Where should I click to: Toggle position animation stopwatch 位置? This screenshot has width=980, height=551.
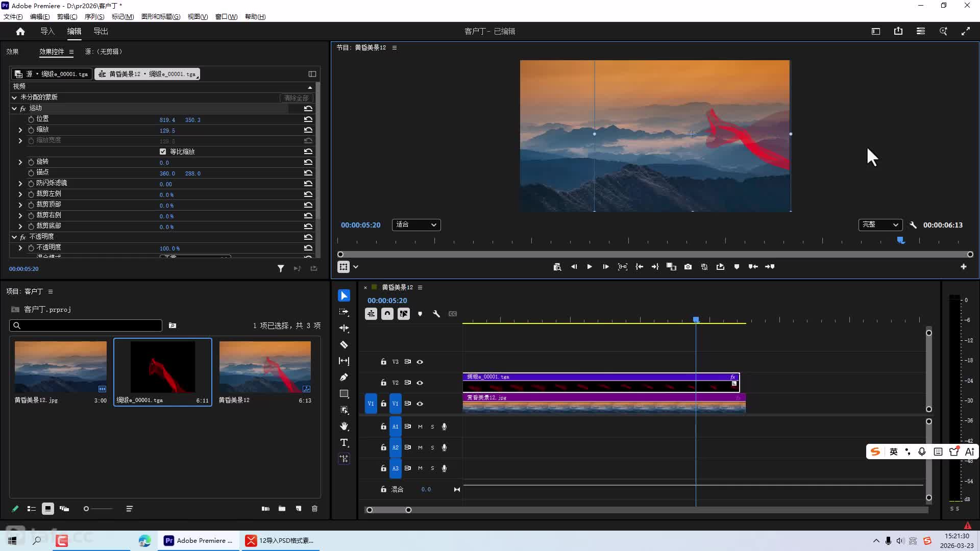click(31, 119)
